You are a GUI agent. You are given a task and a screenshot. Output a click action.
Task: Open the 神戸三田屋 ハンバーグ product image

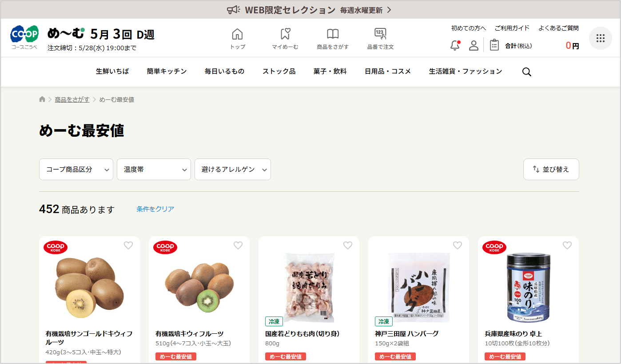coord(418,288)
